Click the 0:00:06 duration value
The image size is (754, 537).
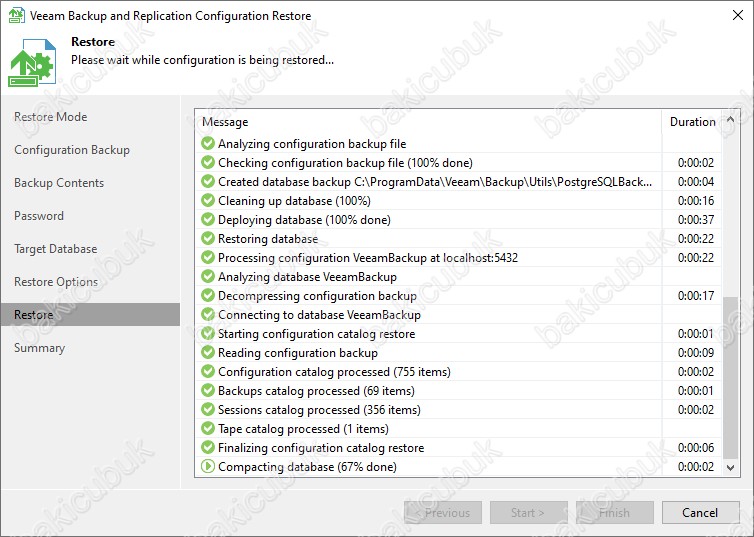696,448
